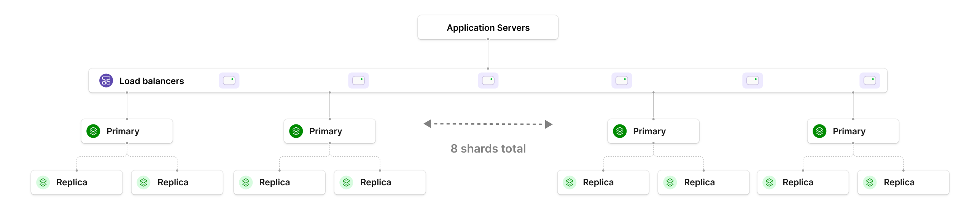Select the fourth Replica box from left
Screen dimensions: 980x218
click(x=380, y=183)
